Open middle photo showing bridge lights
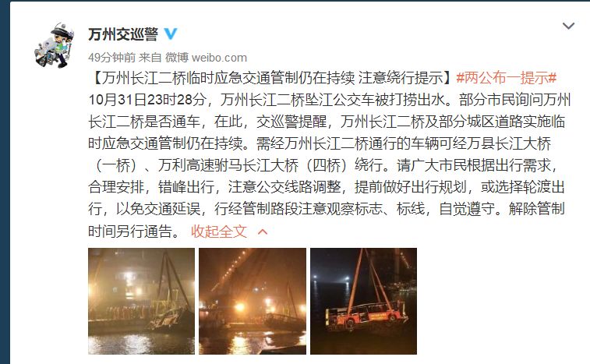Viewport: 590px width, 364px height. click(x=253, y=301)
